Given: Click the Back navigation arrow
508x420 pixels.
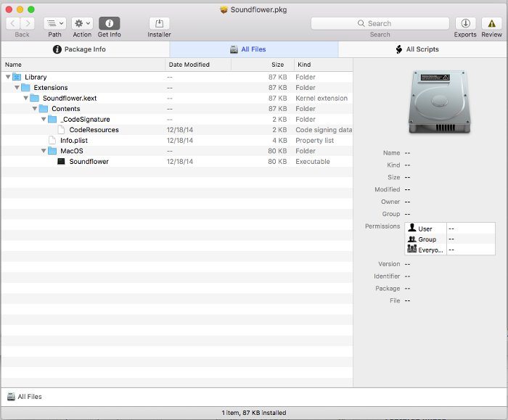Looking at the screenshot, I should click(13, 23).
